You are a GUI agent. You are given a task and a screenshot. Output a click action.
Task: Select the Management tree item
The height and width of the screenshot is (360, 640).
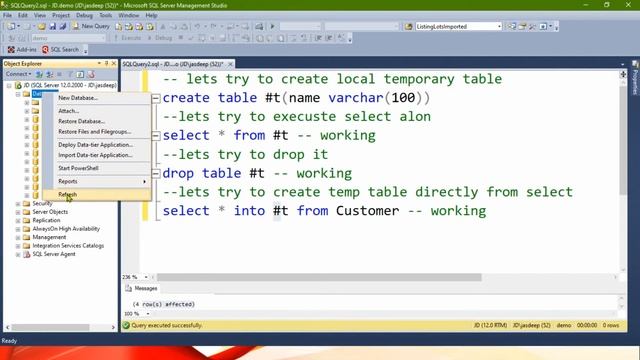coord(49,237)
